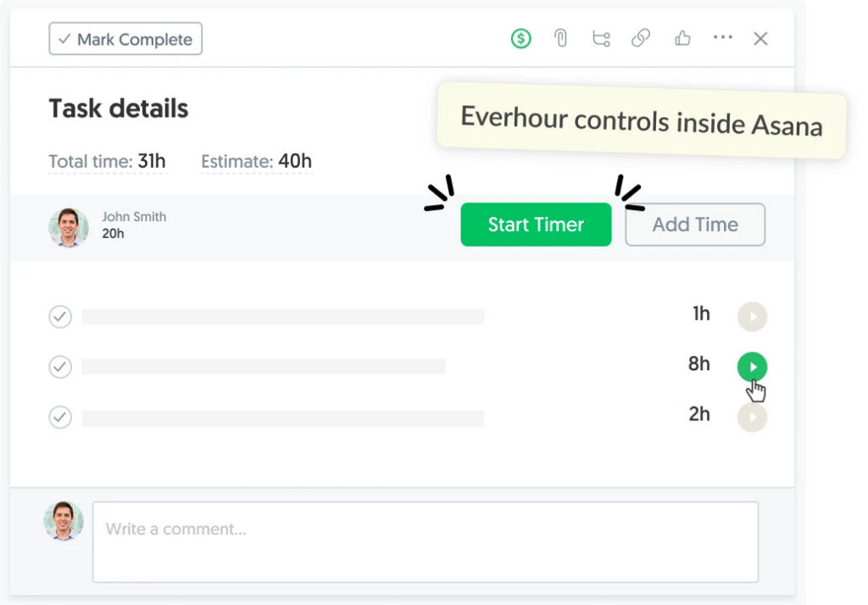
Task: Run the timer for the 1h subtask
Action: [752, 316]
